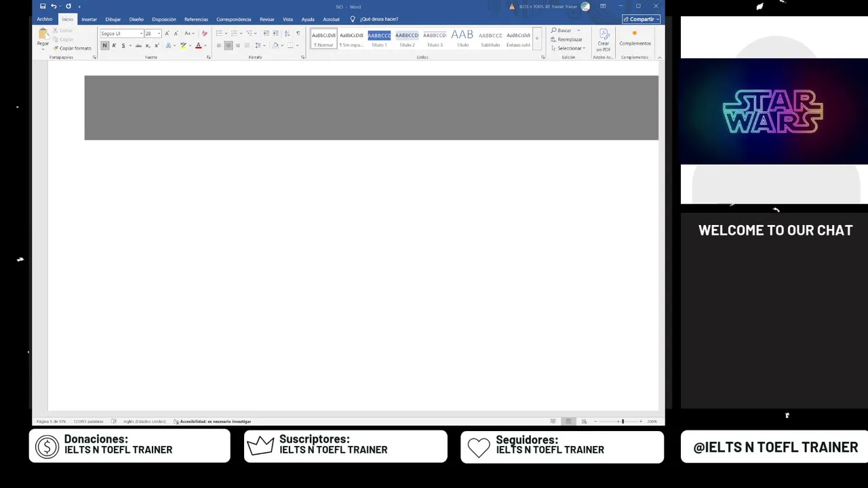Click the account profile picture
868x488 pixels.
585,6
